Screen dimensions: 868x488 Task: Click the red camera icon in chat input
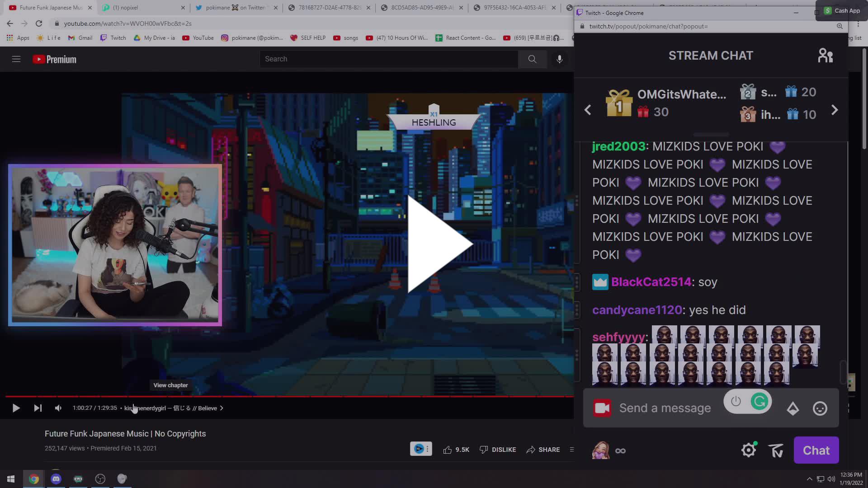tap(602, 408)
